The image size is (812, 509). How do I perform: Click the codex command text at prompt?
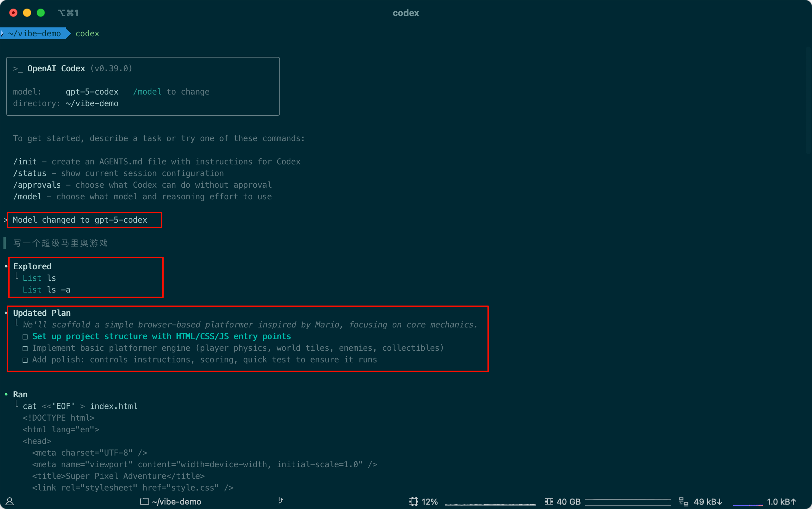87,34
